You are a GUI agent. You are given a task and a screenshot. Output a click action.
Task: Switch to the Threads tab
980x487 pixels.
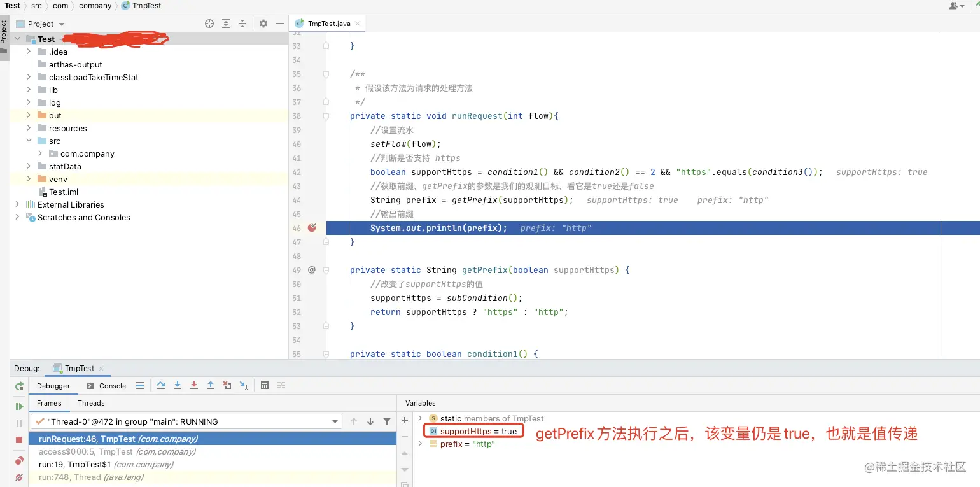(x=91, y=403)
